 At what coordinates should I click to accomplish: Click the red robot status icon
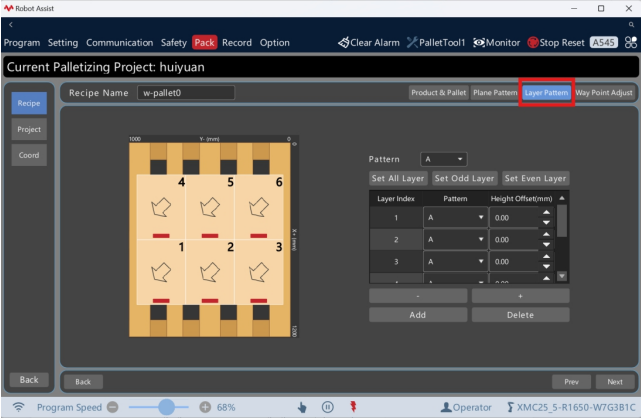[353, 407]
